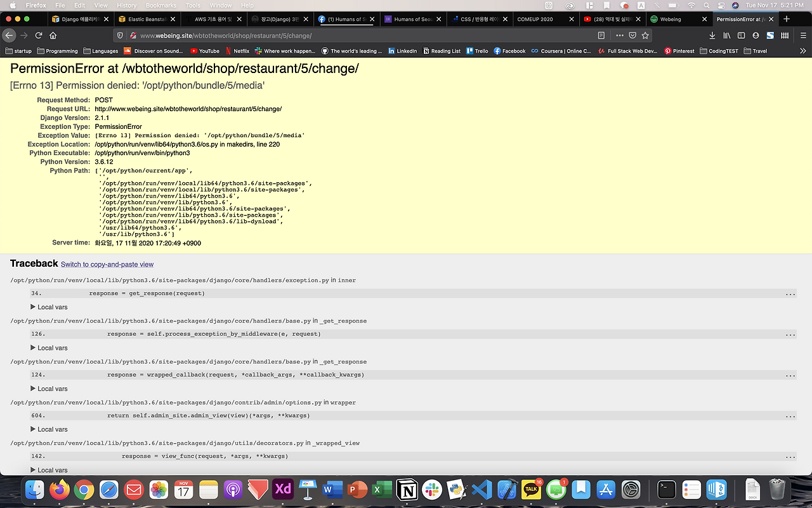Viewport: 812px width, 508px height.
Task: Click the tracking protection shield in address bar
Action: (121, 36)
